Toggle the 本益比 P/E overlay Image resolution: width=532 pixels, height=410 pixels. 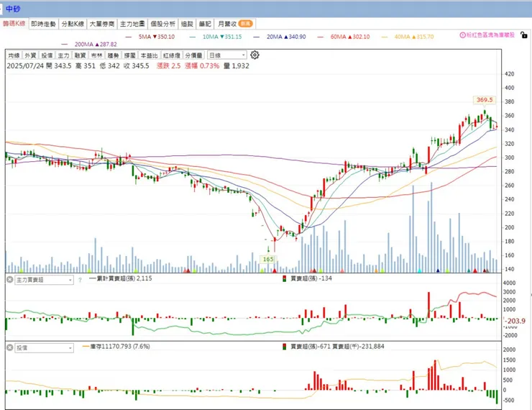pos(149,55)
